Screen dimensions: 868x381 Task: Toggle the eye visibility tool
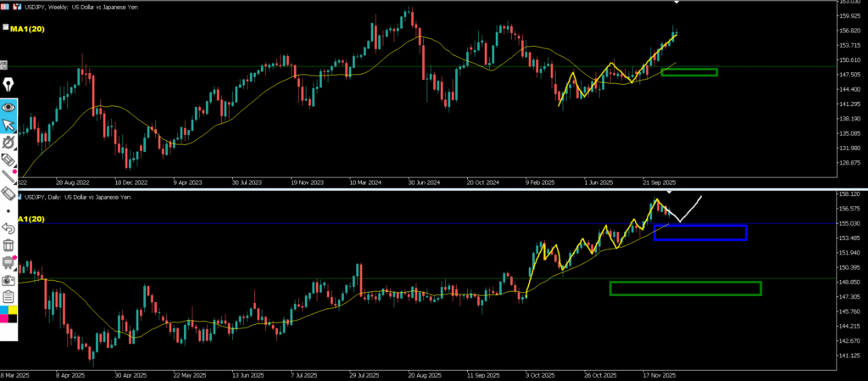tap(9, 108)
